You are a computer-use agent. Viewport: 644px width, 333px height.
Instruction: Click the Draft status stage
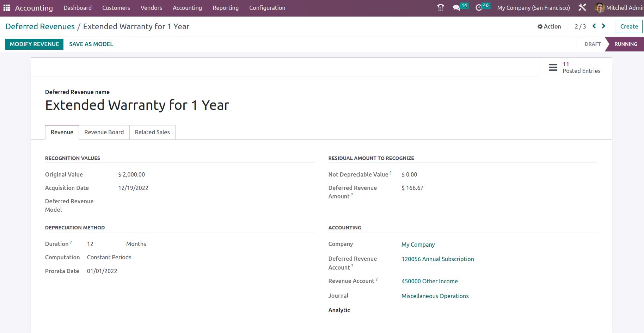point(593,44)
